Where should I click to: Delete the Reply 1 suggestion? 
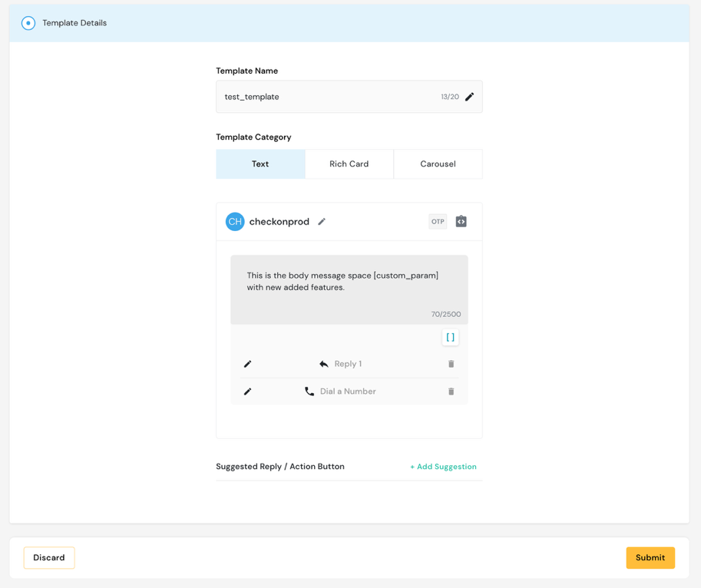(451, 364)
